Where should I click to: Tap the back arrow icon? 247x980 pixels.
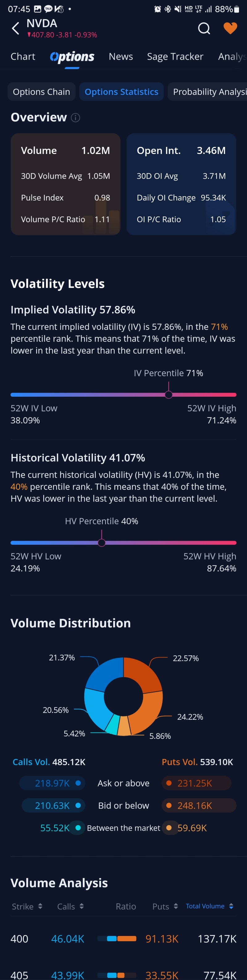pos(15,29)
